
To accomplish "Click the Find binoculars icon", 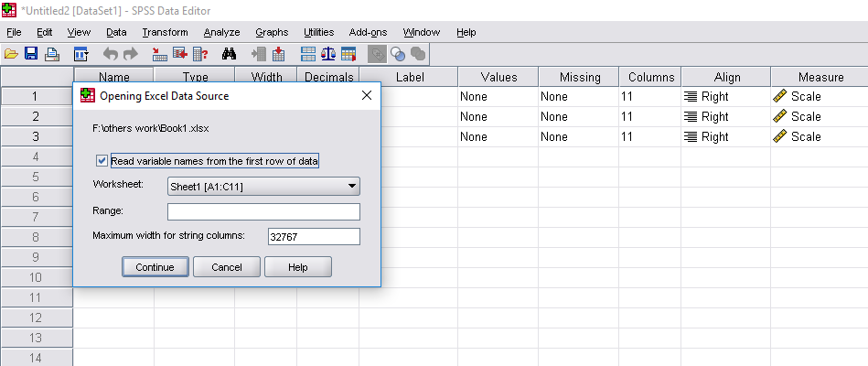I will (229, 54).
